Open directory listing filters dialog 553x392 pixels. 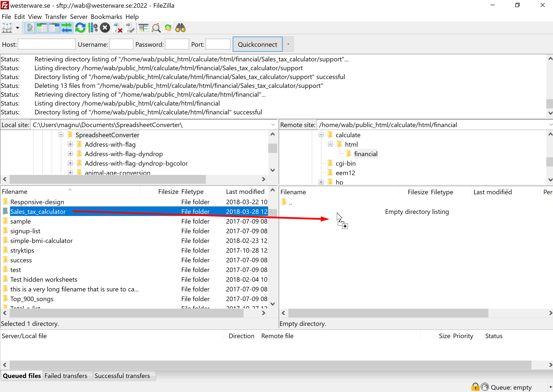coord(144,28)
